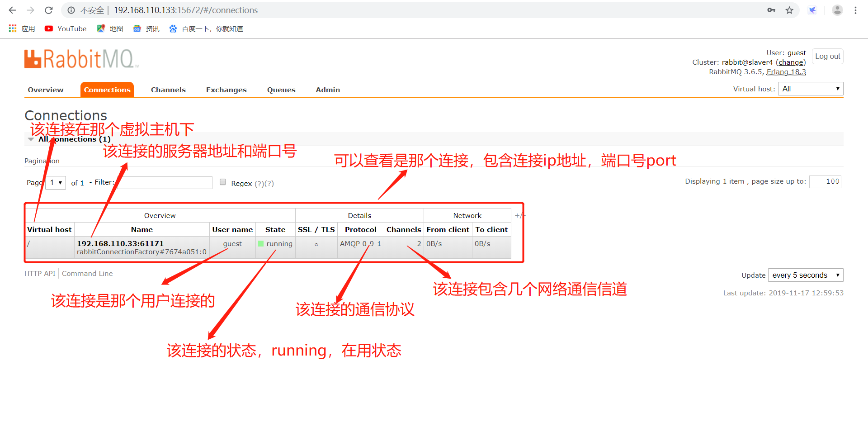
Task: Sort by Name column header
Action: click(142, 229)
